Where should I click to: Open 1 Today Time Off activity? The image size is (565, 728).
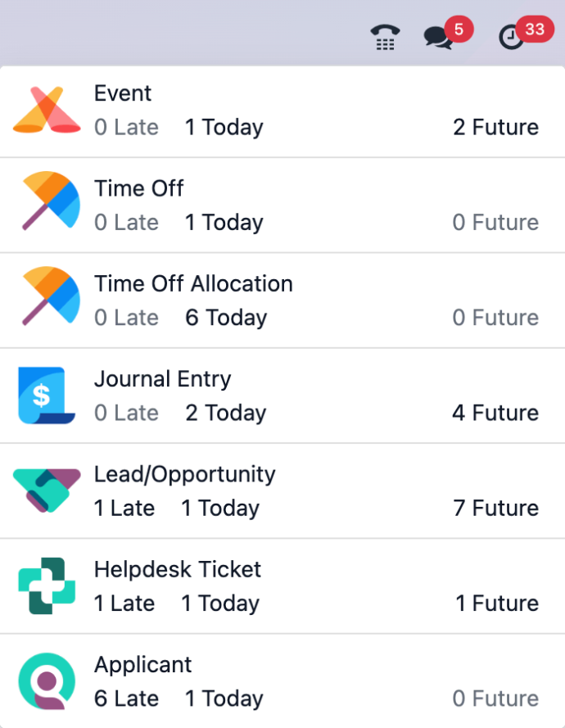(224, 223)
